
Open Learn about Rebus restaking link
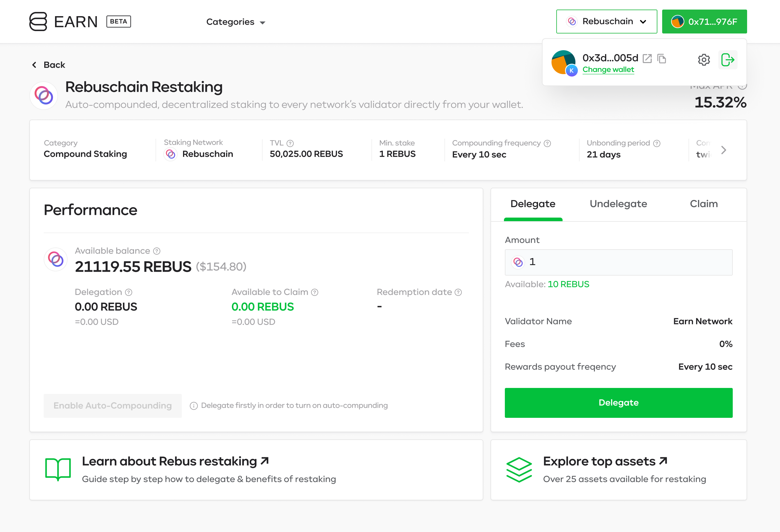pyautogui.click(x=175, y=461)
